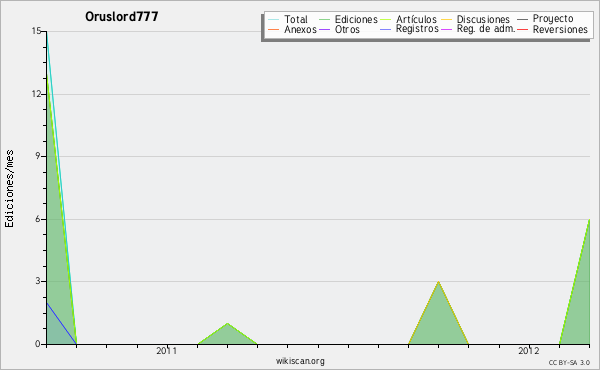Click the y-axis value 3
600x370 pixels.
(38, 281)
